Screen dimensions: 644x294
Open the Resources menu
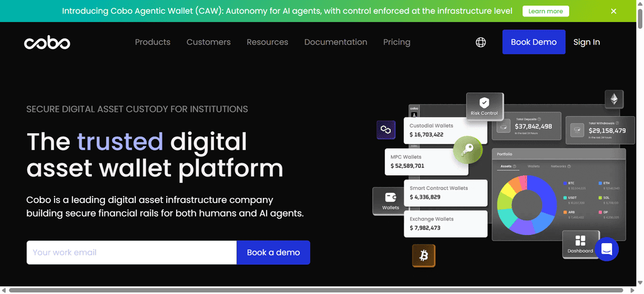click(x=267, y=42)
